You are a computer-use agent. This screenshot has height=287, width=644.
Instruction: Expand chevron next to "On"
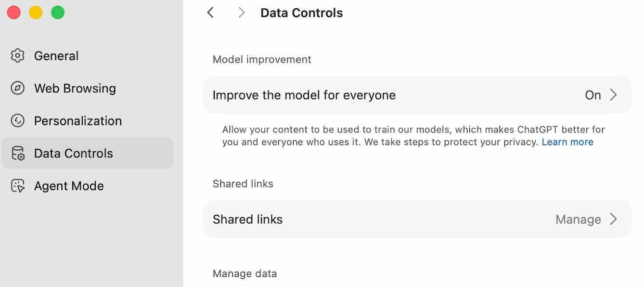[x=614, y=95]
